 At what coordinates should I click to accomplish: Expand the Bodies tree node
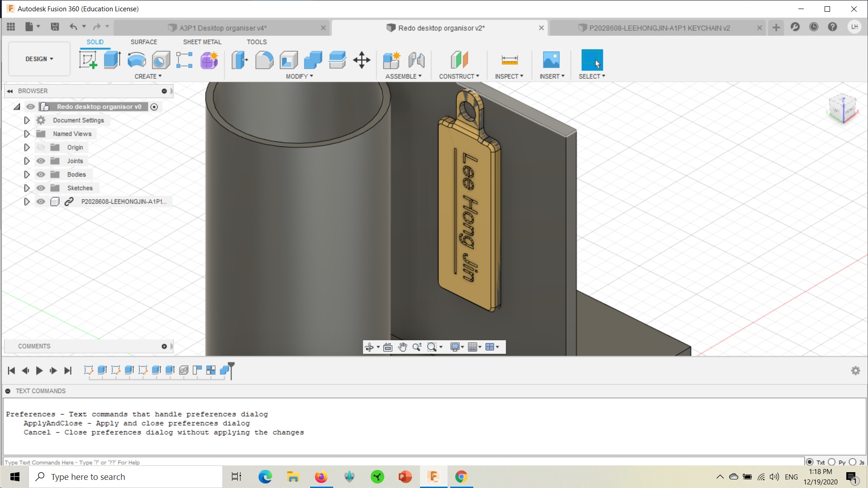(x=27, y=174)
